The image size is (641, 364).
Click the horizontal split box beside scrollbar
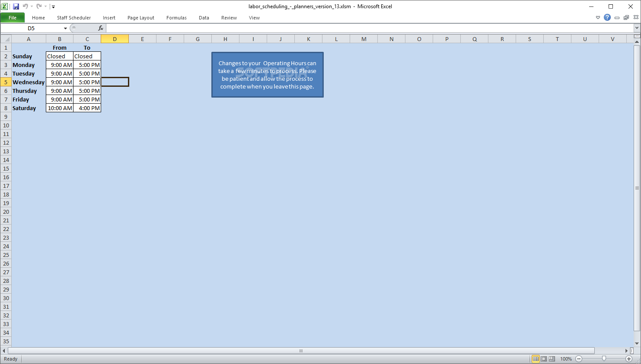point(631,351)
